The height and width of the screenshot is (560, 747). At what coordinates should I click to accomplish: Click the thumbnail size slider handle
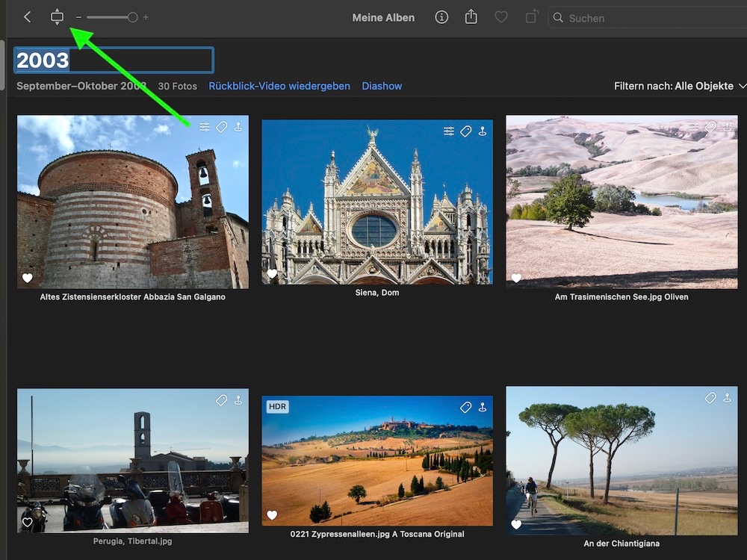(132, 17)
